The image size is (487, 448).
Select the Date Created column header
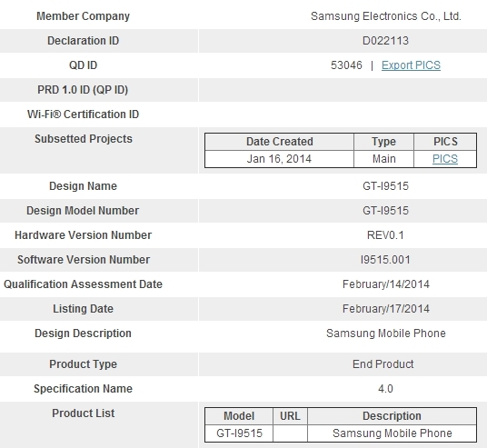click(280, 142)
